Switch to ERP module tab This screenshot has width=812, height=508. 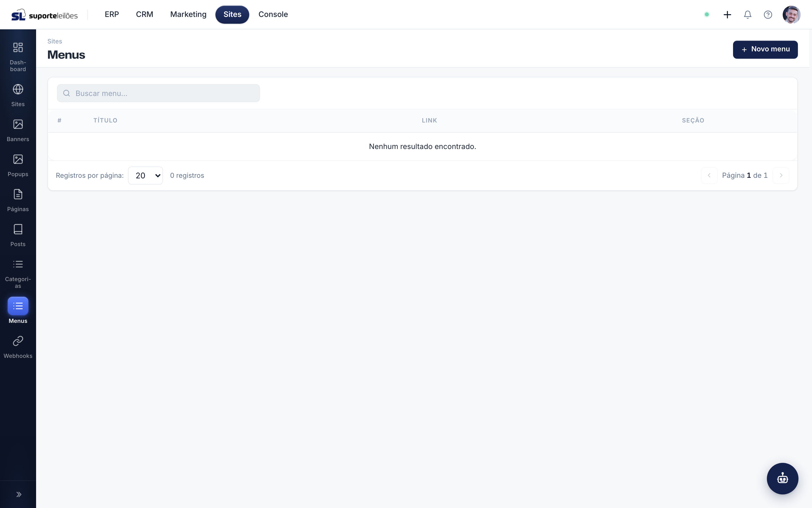[112, 14]
